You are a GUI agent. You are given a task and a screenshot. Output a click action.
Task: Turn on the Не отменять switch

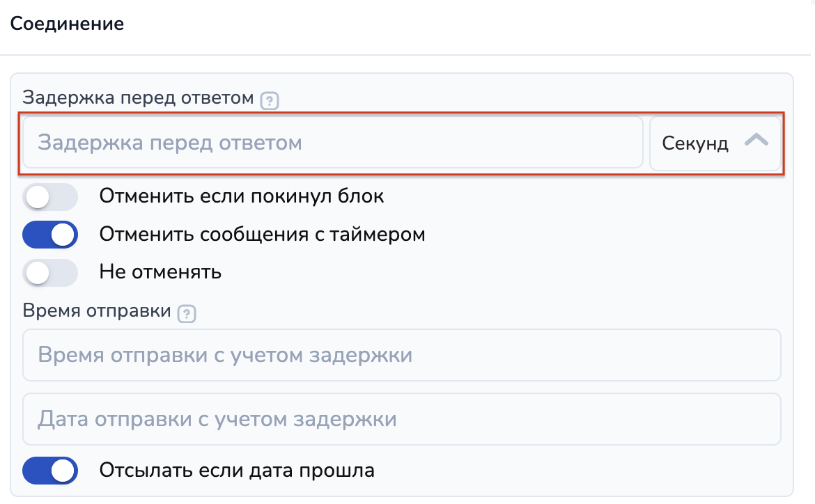(49, 272)
